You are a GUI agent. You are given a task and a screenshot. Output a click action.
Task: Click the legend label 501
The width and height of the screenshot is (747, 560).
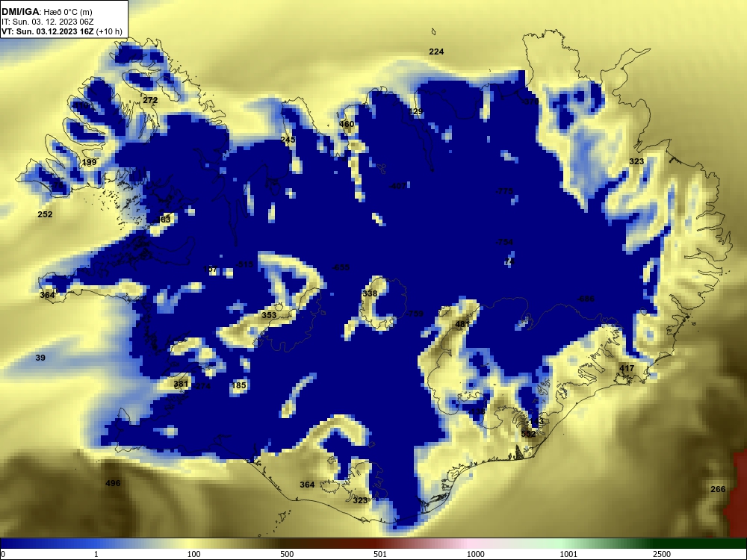pyautogui.click(x=380, y=554)
